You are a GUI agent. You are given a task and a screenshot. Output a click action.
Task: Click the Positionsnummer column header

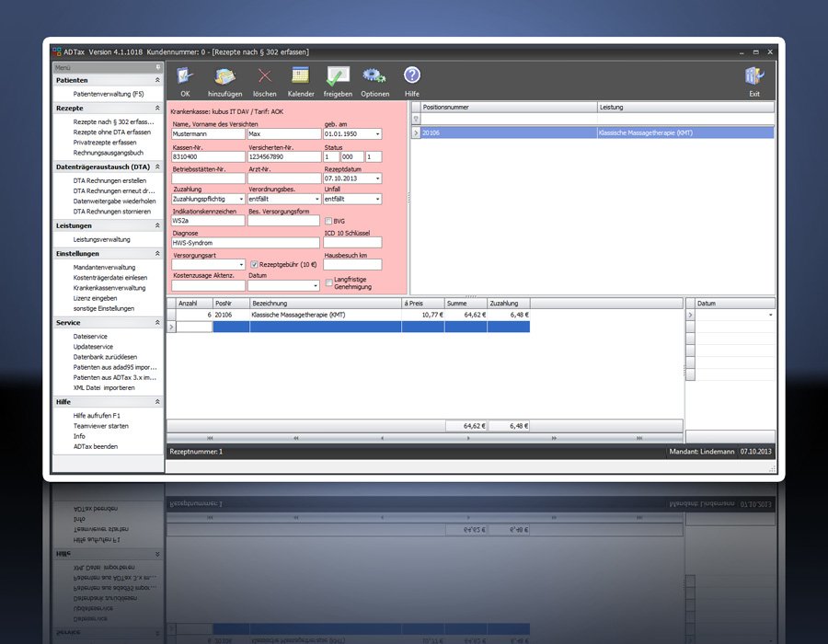(x=509, y=107)
